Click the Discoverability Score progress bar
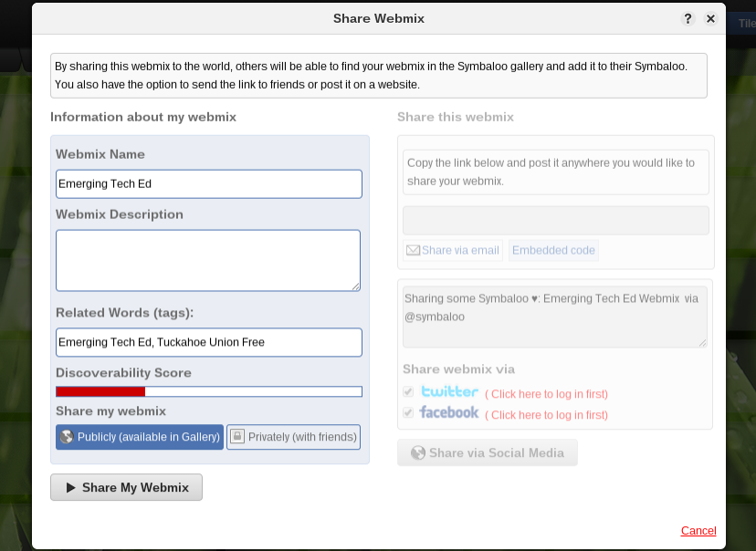Image resolution: width=756 pixels, height=551 pixels. (209, 391)
